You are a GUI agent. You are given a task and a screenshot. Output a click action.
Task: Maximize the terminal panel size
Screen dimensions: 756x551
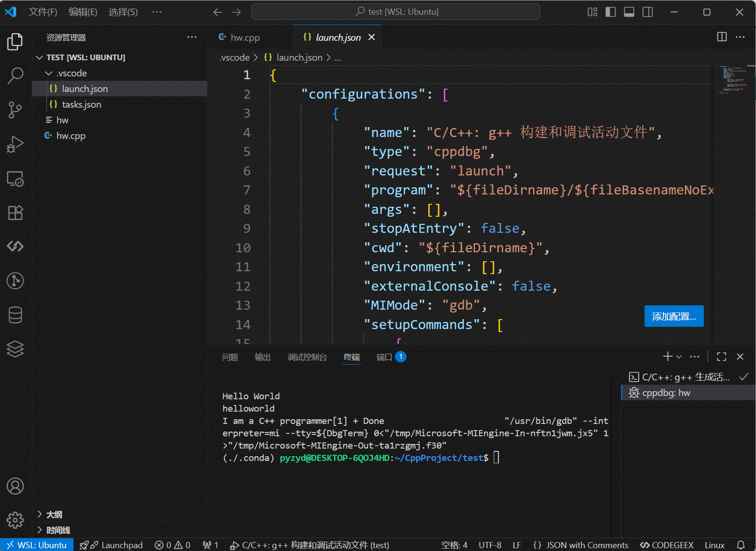721,357
